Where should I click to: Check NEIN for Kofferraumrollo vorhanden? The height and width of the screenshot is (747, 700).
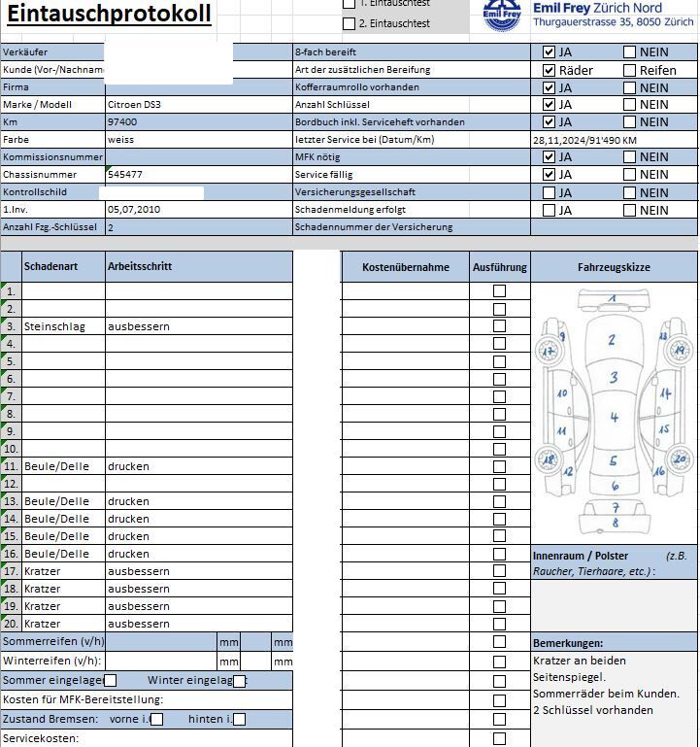629,87
